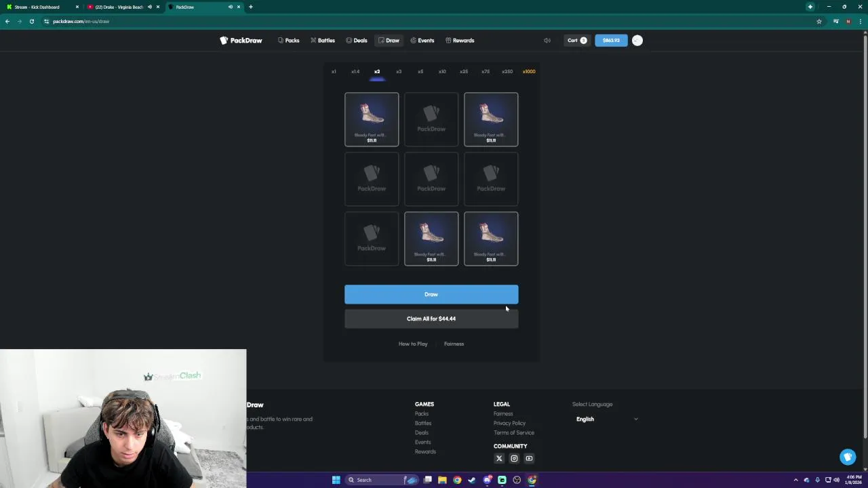Open footer Rewards link
The height and width of the screenshot is (488, 868).
click(x=425, y=451)
